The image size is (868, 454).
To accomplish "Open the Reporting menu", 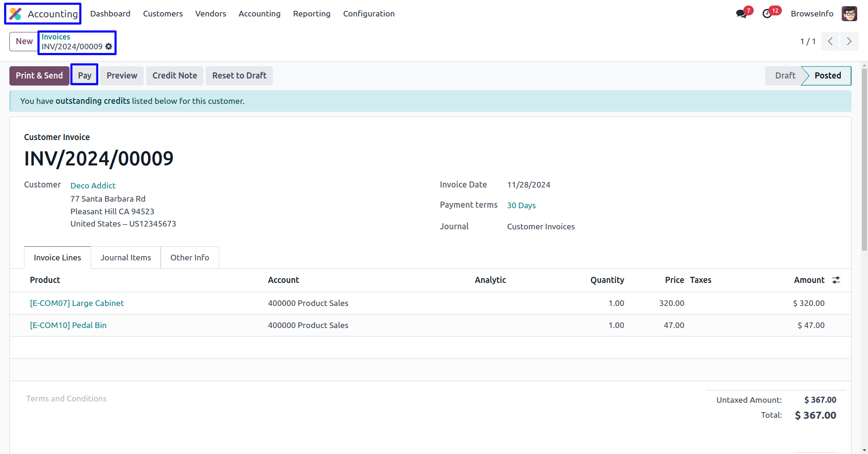I will 311,14.
